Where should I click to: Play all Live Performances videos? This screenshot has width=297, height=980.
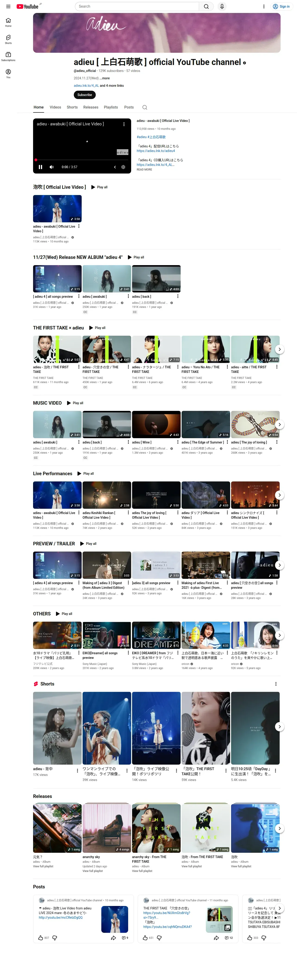pyautogui.click(x=86, y=474)
